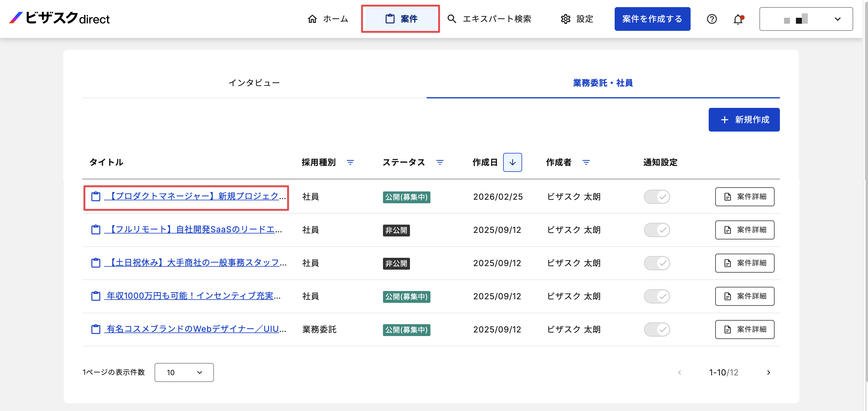The image size is (868, 411).
Task: Click the clipboard icon beside フルリモート title
Action: pyautogui.click(x=96, y=230)
